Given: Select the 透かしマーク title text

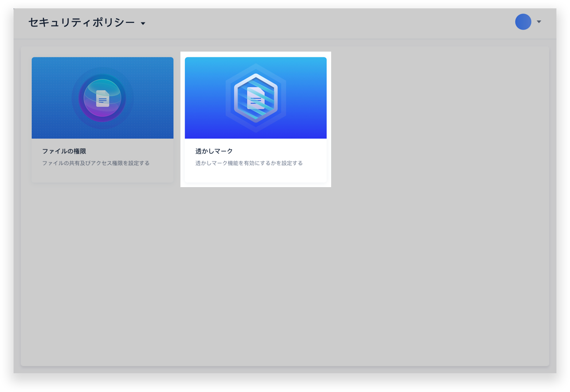Looking at the screenshot, I should coord(214,151).
